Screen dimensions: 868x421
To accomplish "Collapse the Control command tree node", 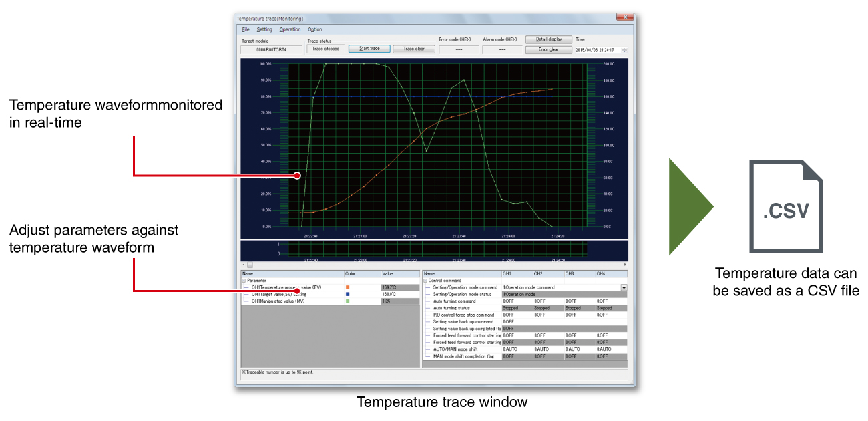I will coord(425,280).
